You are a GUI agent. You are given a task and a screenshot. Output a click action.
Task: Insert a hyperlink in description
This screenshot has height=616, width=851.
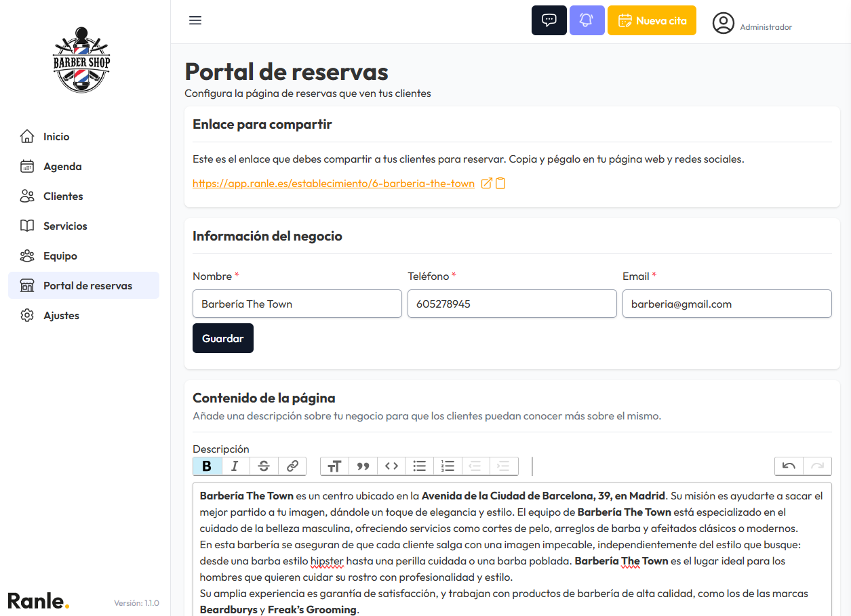click(292, 466)
